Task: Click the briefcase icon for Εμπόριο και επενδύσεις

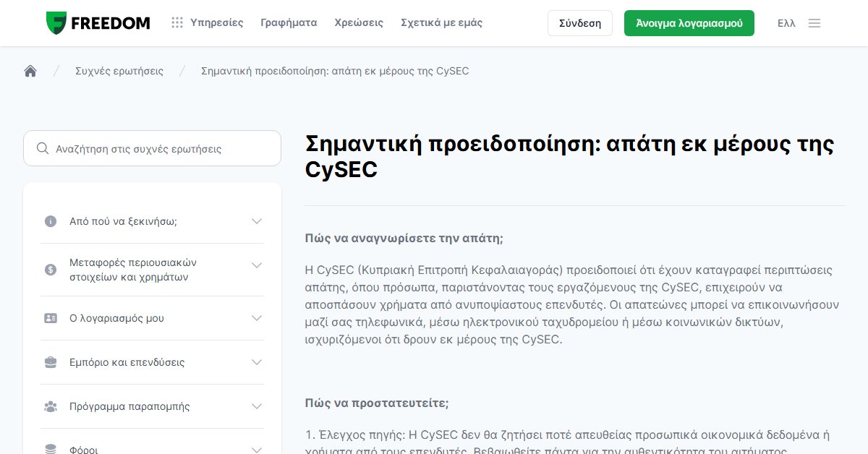Action: (x=51, y=362)
